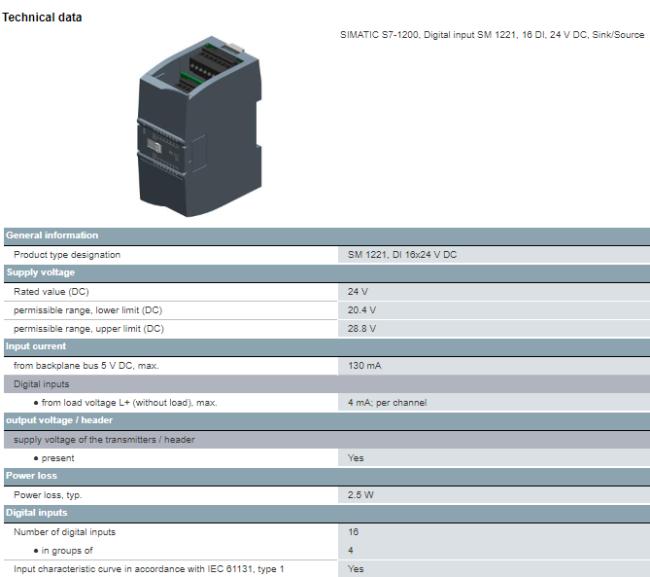Select the Product type designation row label

[x=67, y=255]
